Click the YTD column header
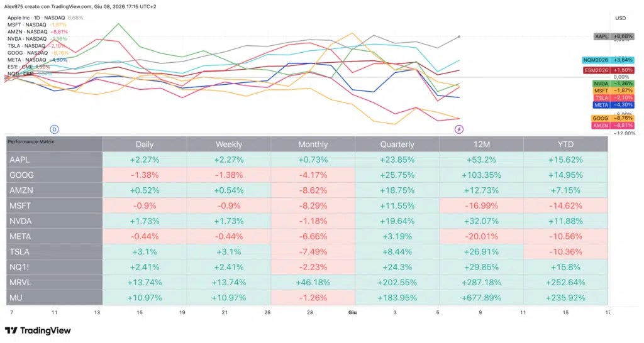The width and height of the screenshot is (644, 343). pos(565,144)
